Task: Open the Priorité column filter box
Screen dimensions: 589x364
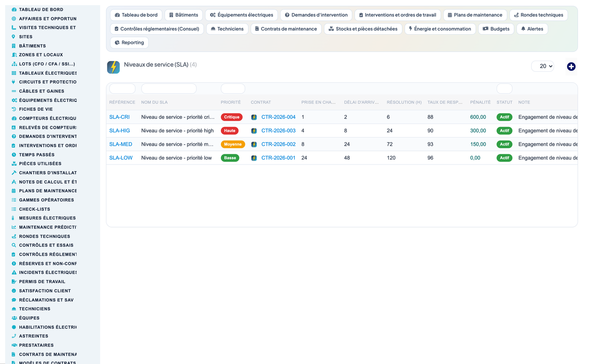Action: tap(233, 88)
